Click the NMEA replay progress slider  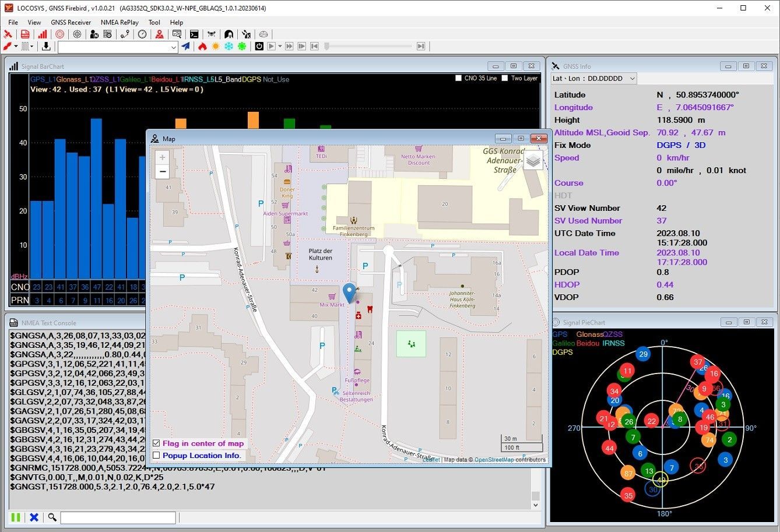[x=367, y=47]
